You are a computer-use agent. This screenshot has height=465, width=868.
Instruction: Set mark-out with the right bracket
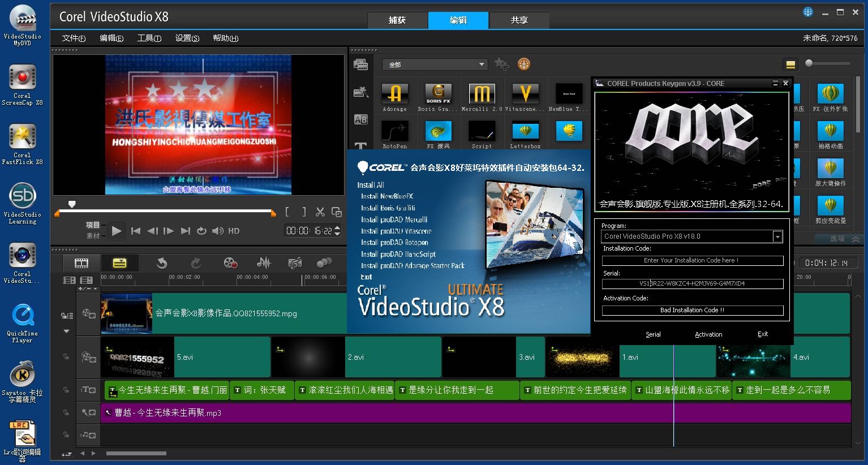(304, 212)
